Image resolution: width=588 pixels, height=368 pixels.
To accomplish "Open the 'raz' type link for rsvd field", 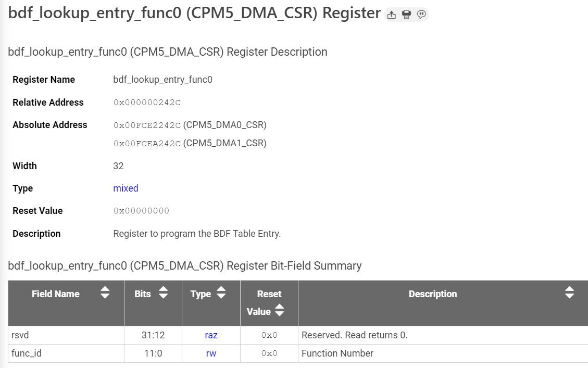I will click(x=211, y=335).
